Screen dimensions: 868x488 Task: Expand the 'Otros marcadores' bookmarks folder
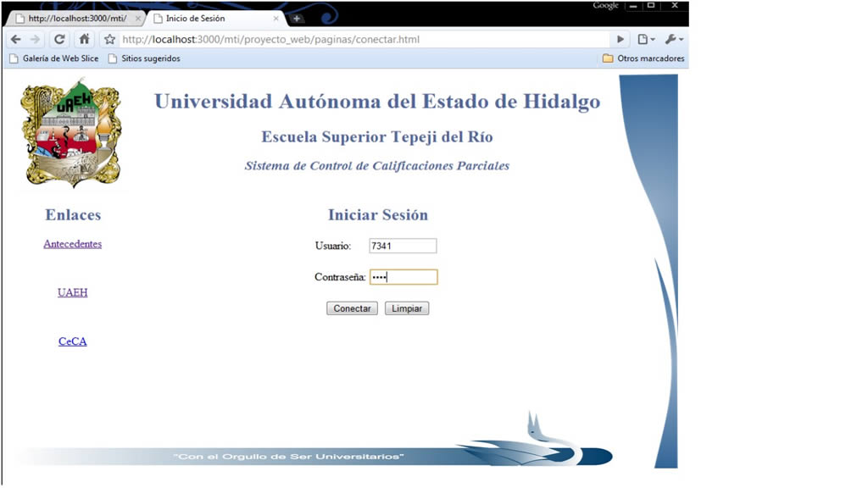643,58
